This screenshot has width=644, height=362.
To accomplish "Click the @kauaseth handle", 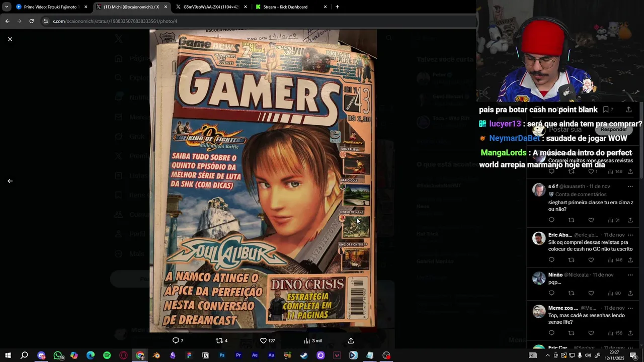I will (x=573, y=187).
